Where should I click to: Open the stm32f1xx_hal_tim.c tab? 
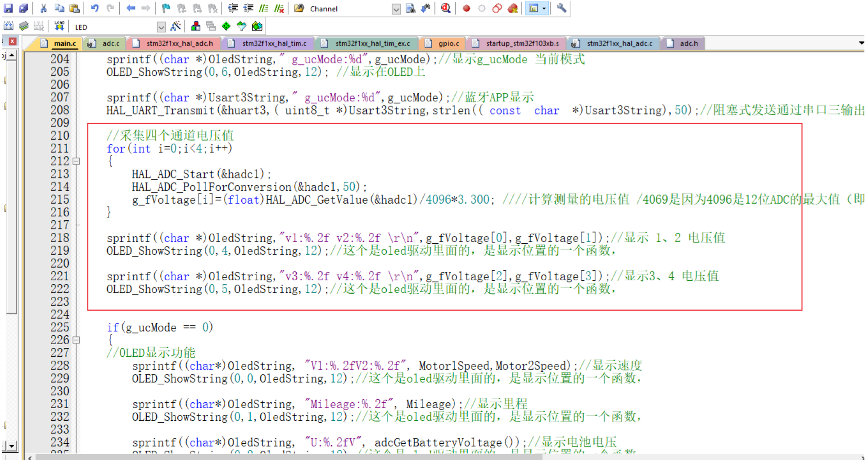(268, 43)
